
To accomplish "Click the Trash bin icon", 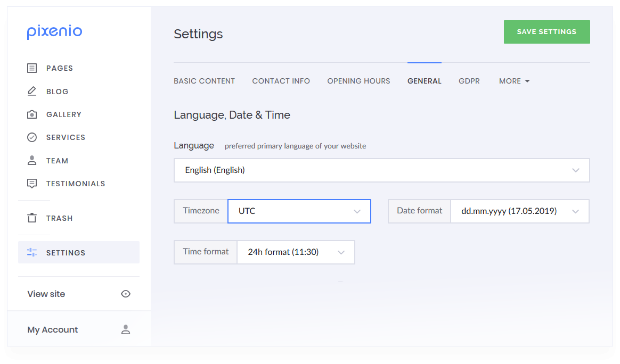I will 32,218.
